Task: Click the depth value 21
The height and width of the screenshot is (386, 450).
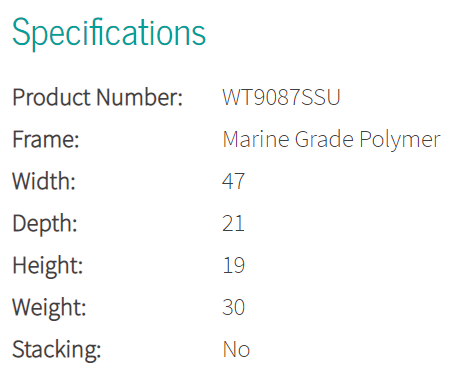Action: pos(233,223)
